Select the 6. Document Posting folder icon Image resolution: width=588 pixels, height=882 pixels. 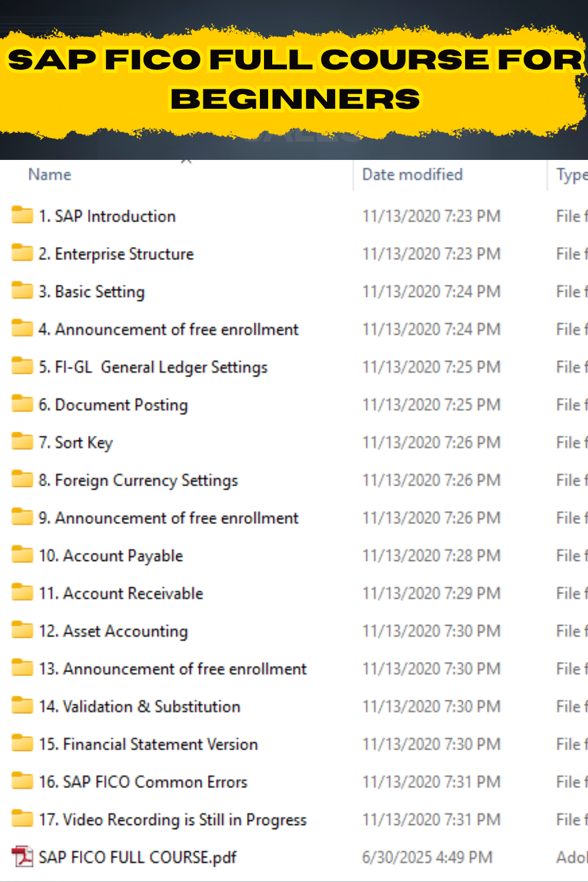(22, 403)
